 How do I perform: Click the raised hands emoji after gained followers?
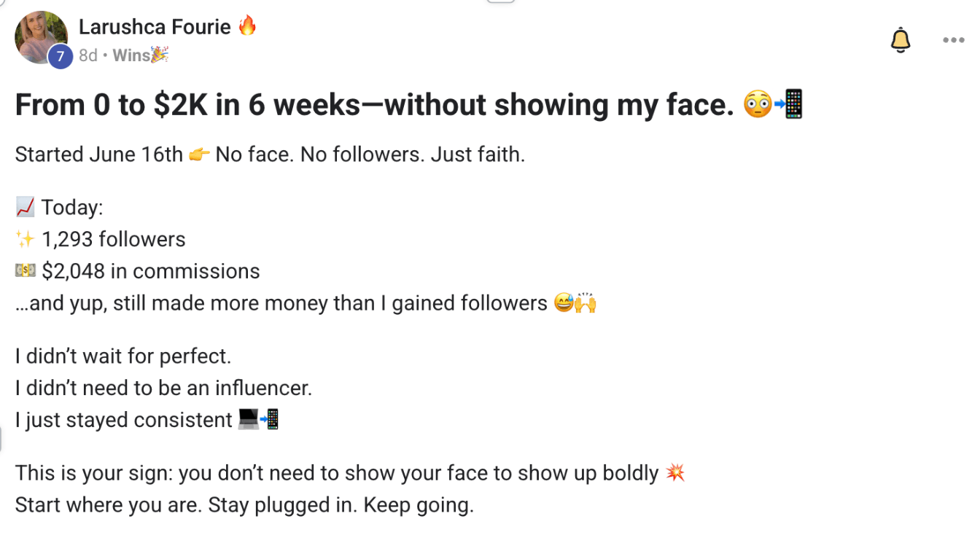coord(586,303)
